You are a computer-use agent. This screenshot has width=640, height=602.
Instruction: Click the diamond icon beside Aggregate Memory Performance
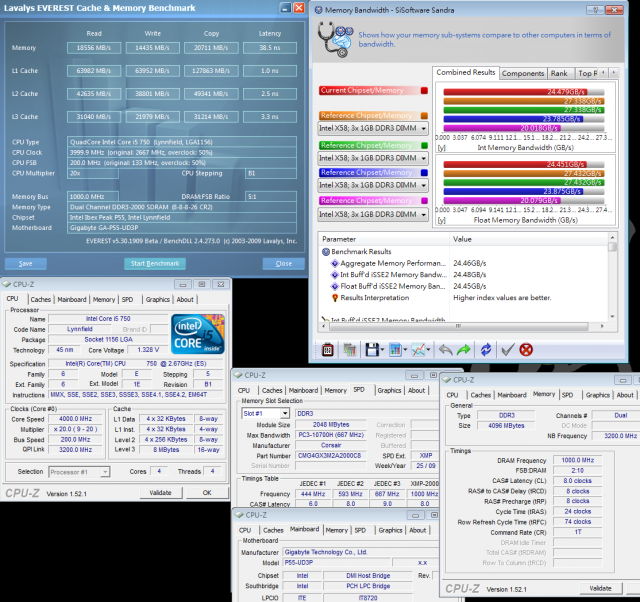(x=335, y=263)
